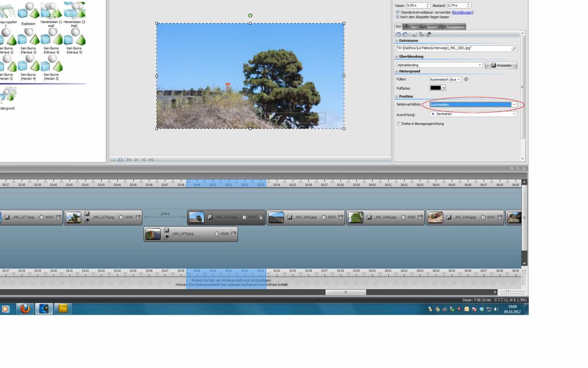
Task: Click the black Füllfarbe color swatch
Action: (x=436, y=87)
